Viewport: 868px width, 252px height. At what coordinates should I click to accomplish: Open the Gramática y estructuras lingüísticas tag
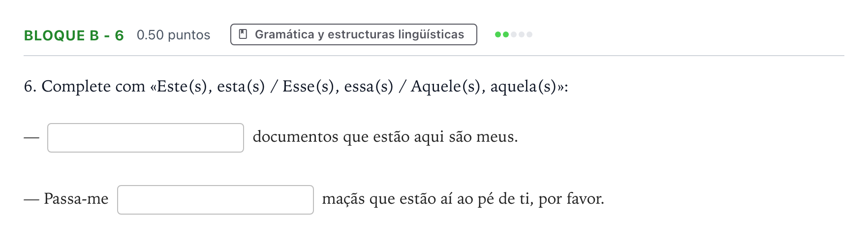coord(354,34)
